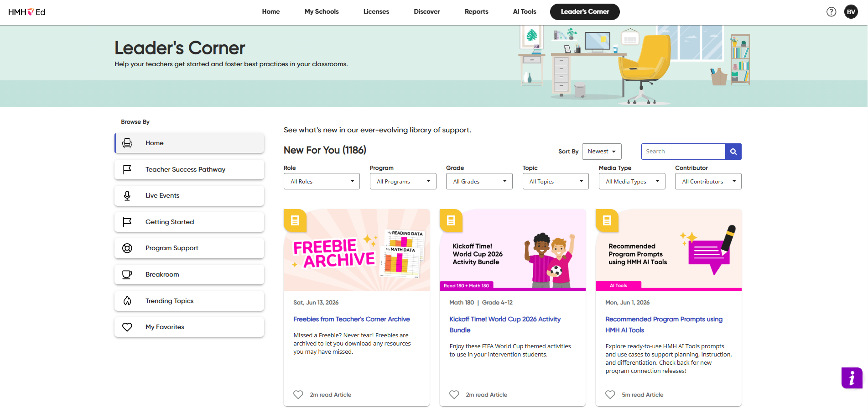Open Freebies from Teacher's Corner Archive link
The width and height of the screenshot is (868, 414).
[x=352, y=319]
